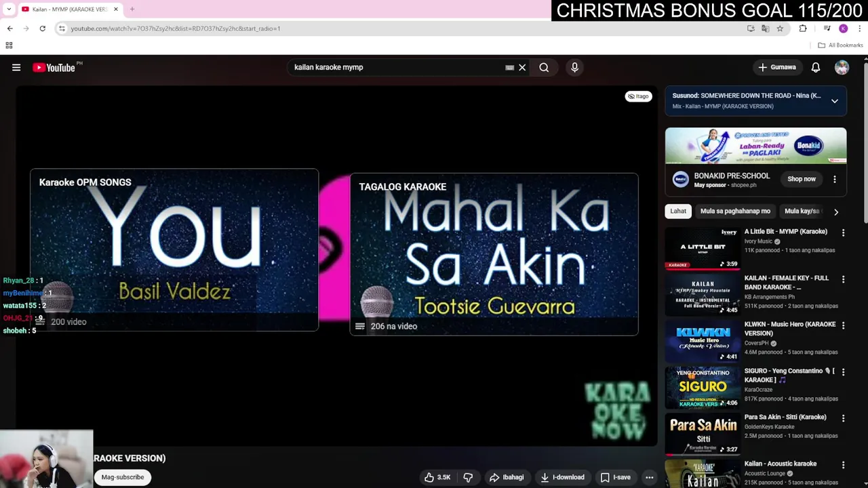Click the Itago hide end screen button

[x=638, y=96]
